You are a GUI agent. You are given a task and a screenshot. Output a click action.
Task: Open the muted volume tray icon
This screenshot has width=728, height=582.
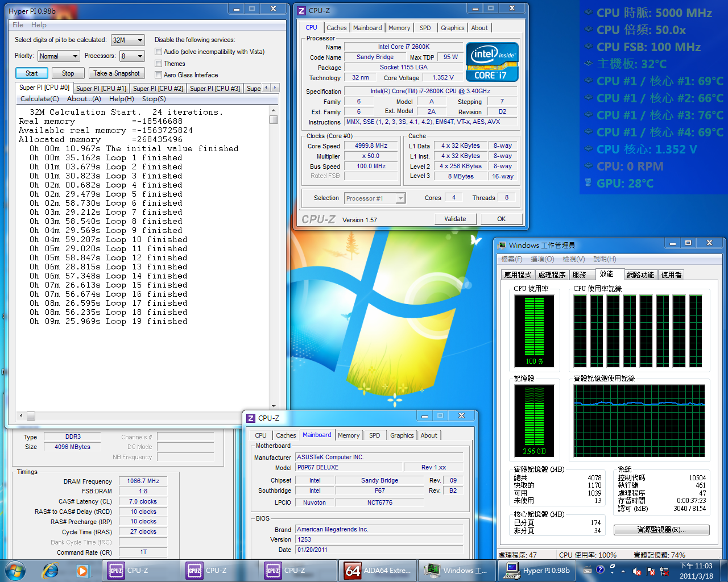pos(637,571)
